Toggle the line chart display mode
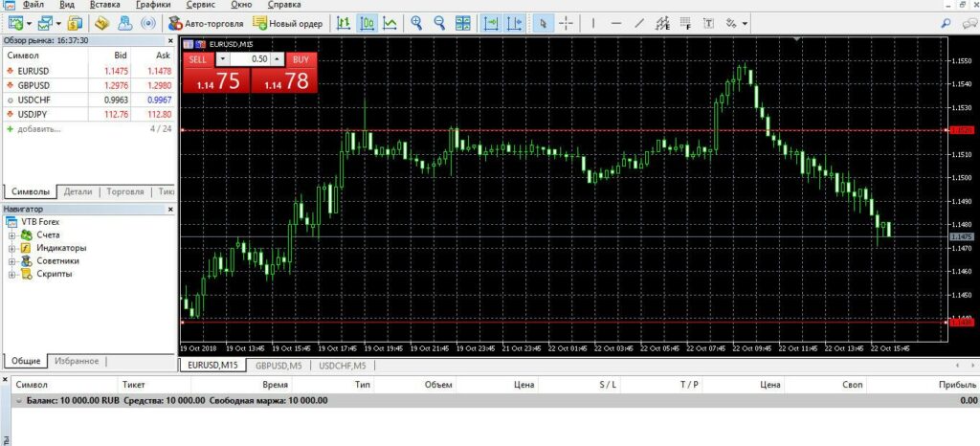This screenshot has height=446, width=980. [x=390, y=22]
